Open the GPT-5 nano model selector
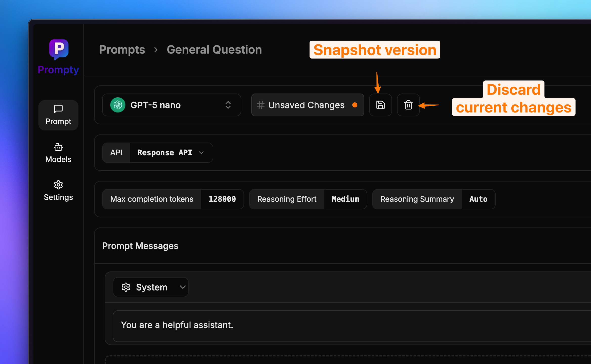This screenshot has width=591, height=364. click(x=171, y=105)
